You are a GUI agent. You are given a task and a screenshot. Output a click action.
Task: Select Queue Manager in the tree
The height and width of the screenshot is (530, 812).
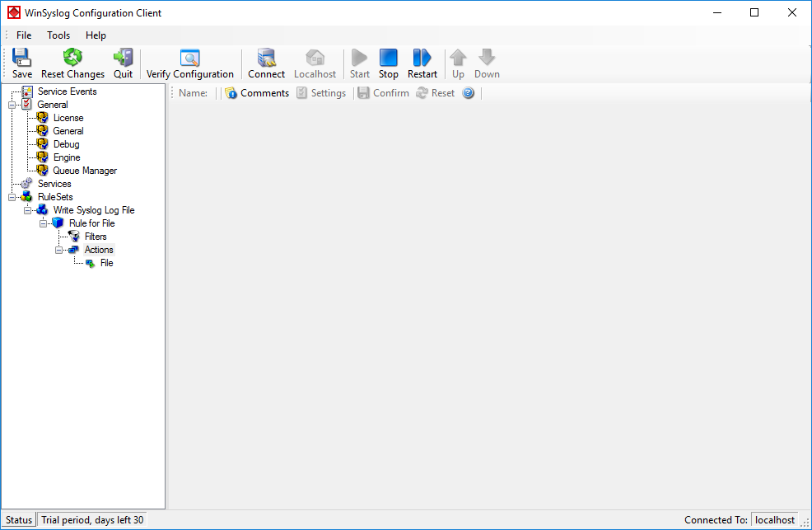(x=85, y=171)
